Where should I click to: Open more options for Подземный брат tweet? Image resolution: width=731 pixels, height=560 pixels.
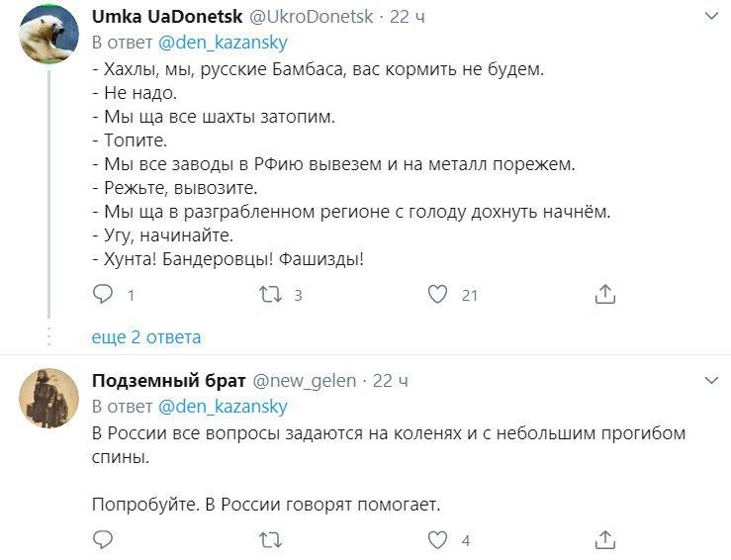click(x=711, y=380)
